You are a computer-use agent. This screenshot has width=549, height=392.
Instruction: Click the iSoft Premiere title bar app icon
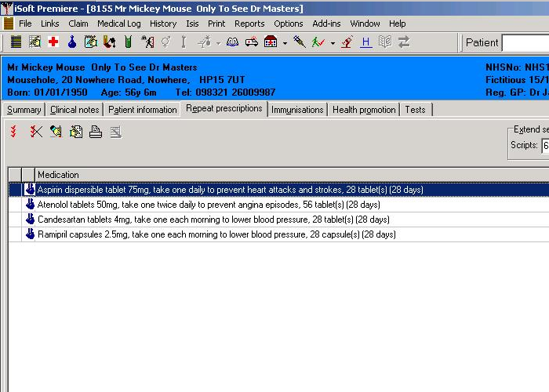coord(6,8)
